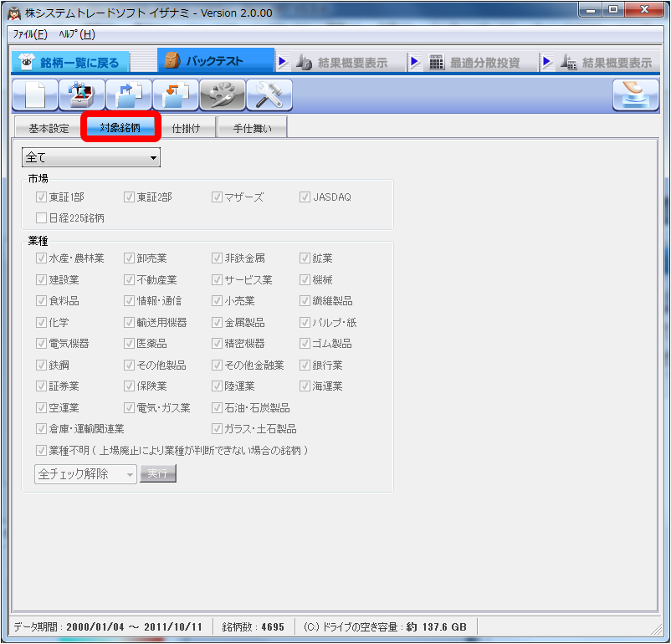Open the ファイル(F) menu
This screenshot has width=671, height=644.
coord(30,34)
